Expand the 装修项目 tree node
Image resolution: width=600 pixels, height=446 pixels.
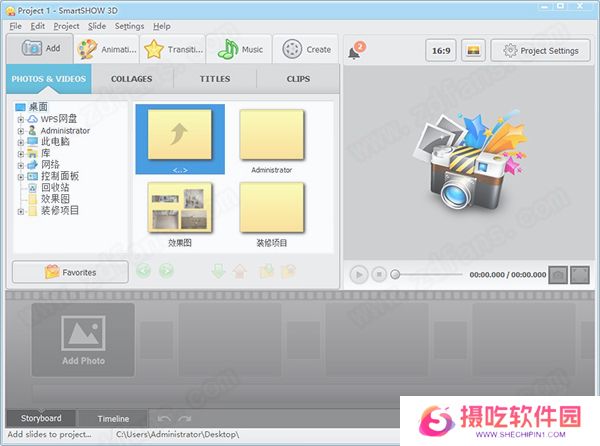click(x=21, y=211)
